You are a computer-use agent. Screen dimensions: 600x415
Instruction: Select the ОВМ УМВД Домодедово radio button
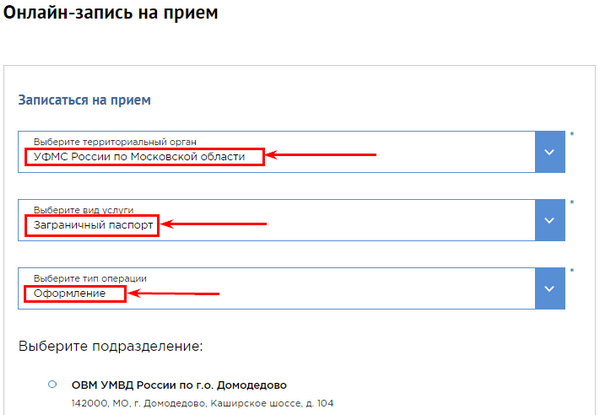coord(52,385)
